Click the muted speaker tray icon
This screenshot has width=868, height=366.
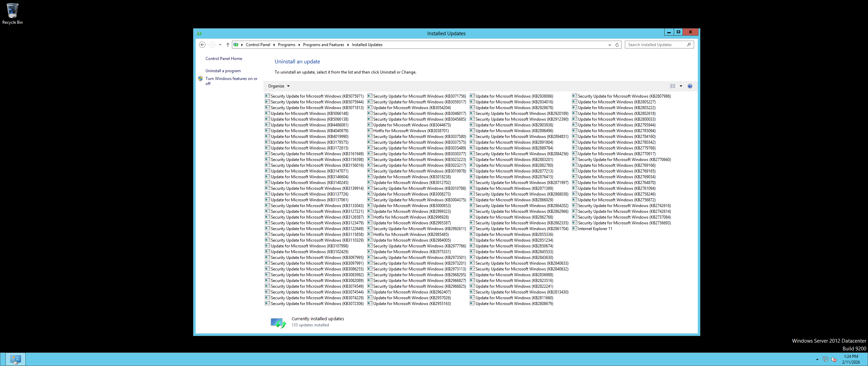pos(834,359)
